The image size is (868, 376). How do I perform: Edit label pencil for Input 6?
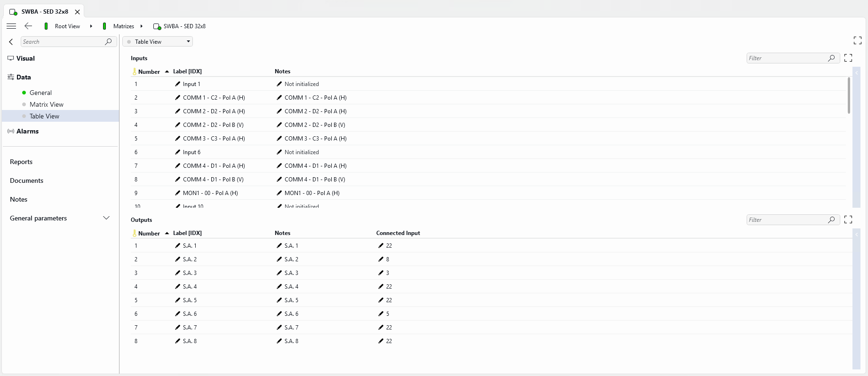177,152
